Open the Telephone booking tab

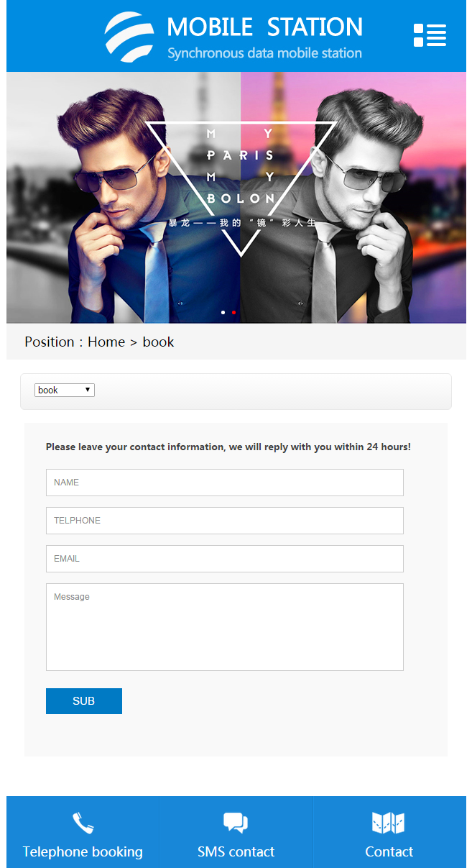click(x=83, y=832)
